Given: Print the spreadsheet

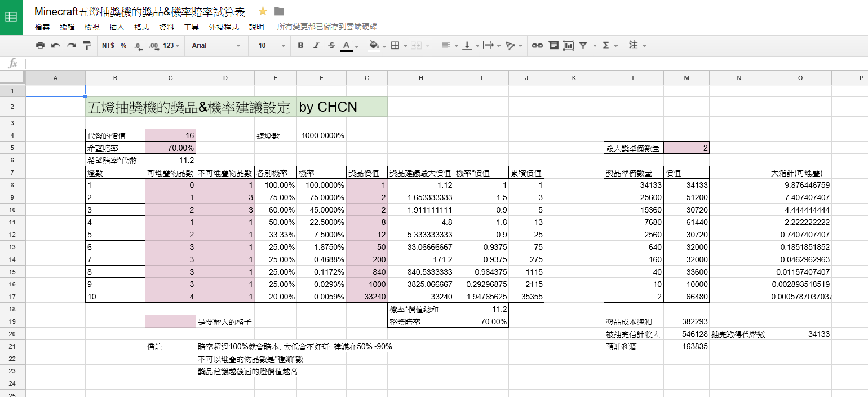Looking at the screenshot, I should click(40, 46).
